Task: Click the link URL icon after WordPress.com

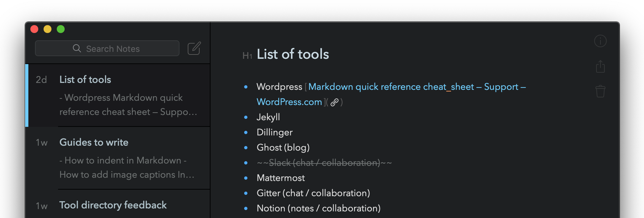Action: [334, 102]
